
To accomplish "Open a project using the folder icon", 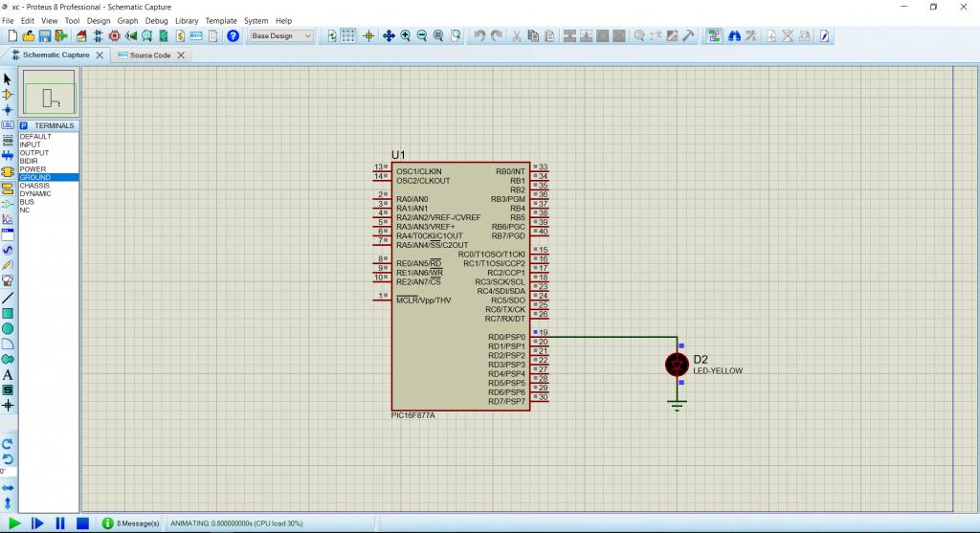I will tap(28, 36).
